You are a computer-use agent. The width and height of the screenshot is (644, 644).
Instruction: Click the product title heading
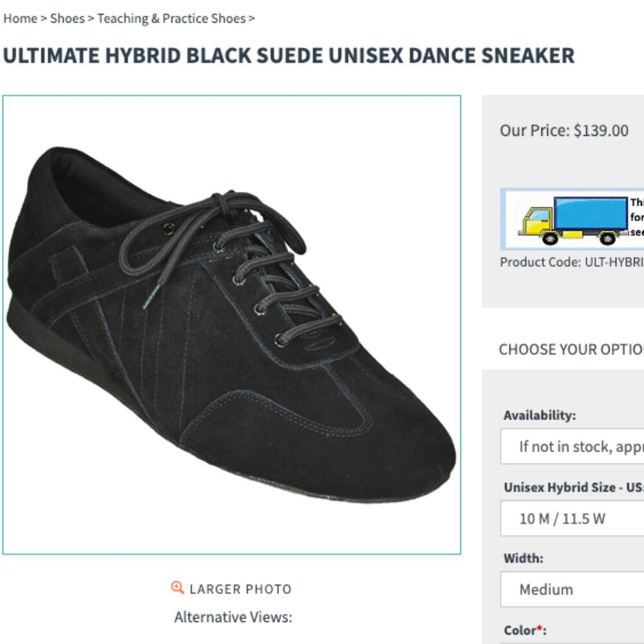point(288,55)
